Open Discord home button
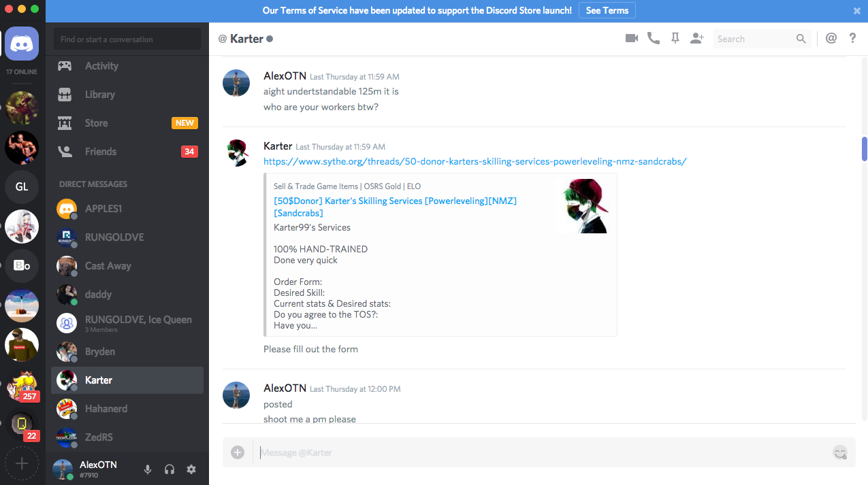 pyautogui.click(x=22, y=44)
